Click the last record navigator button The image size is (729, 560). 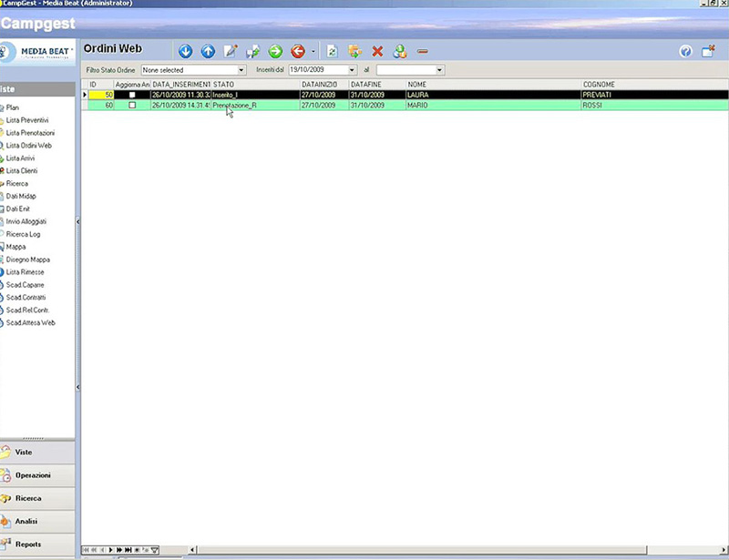(128, 550)
